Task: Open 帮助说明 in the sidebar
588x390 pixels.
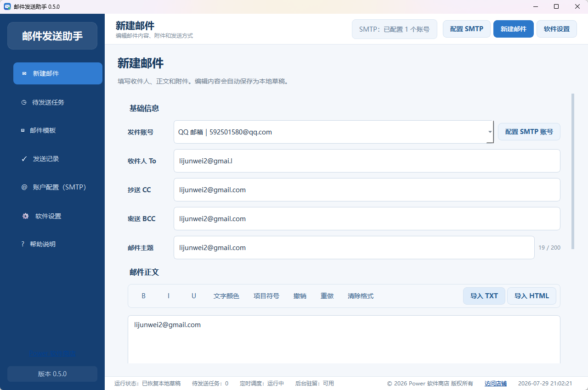Action: [58, 244]
